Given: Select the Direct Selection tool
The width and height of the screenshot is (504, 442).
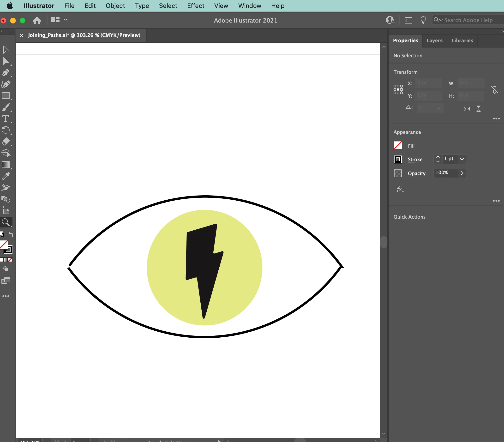Looking at the screenshot, I should coord(6,61).
